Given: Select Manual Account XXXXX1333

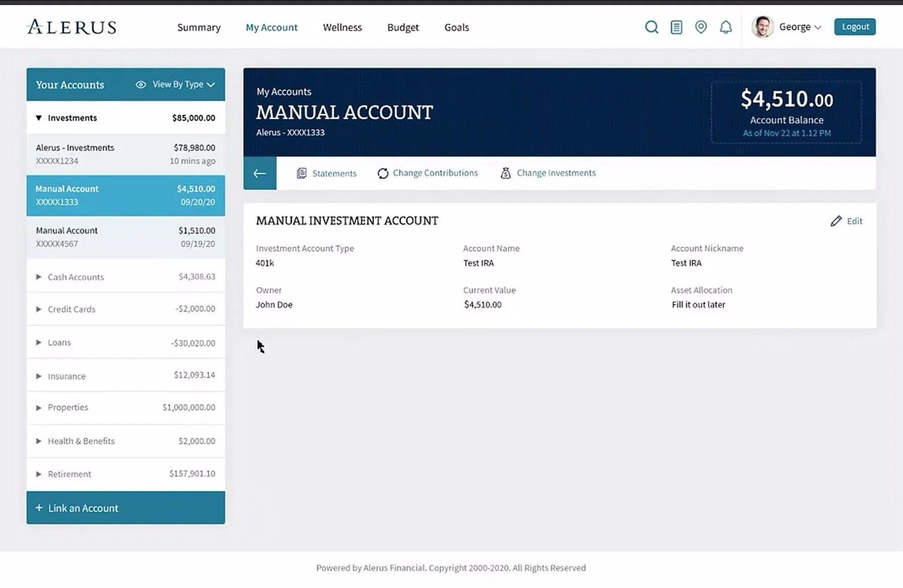Looking at the screenshot, I should coord(126,196).
